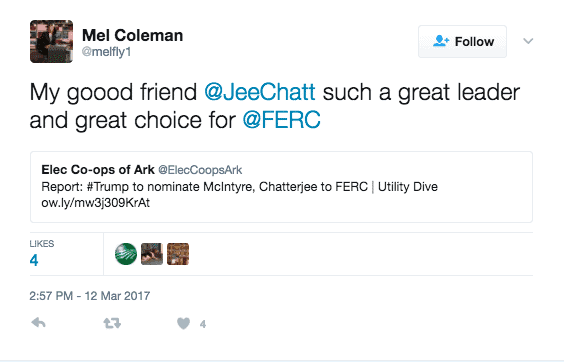
Task: Open the third liker's brown avatar
Action: (x=178, y=254)
